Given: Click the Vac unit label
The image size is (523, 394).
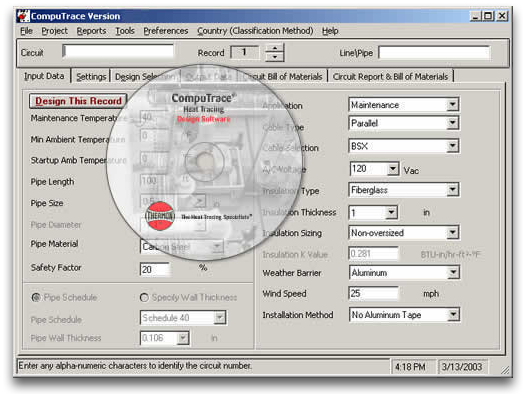Looking at the screenshot, I should tap(411, 170).
